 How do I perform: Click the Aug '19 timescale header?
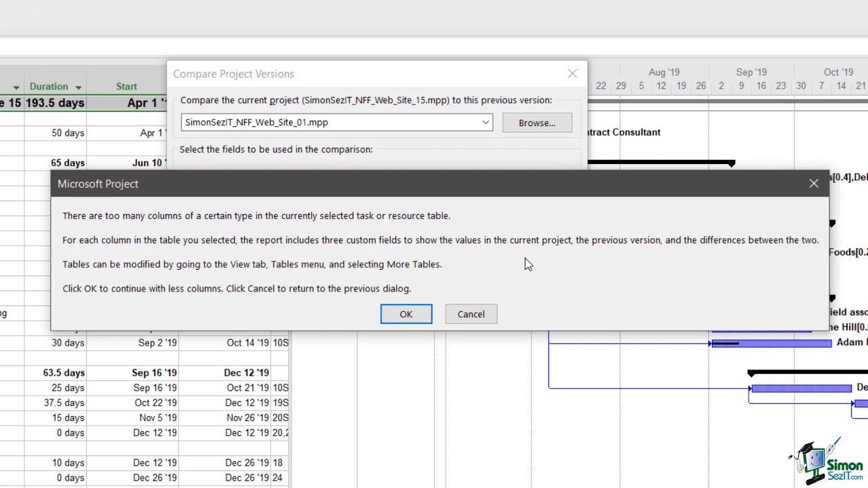pyautogui.click(x=664, y=72)
